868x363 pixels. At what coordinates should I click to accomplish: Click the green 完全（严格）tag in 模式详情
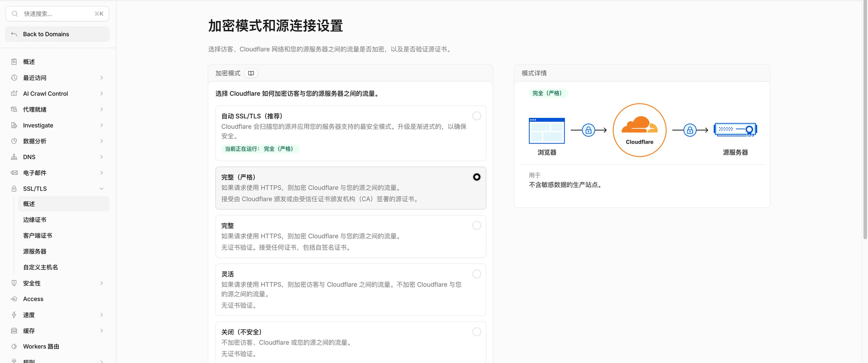(x=547, y=93)
